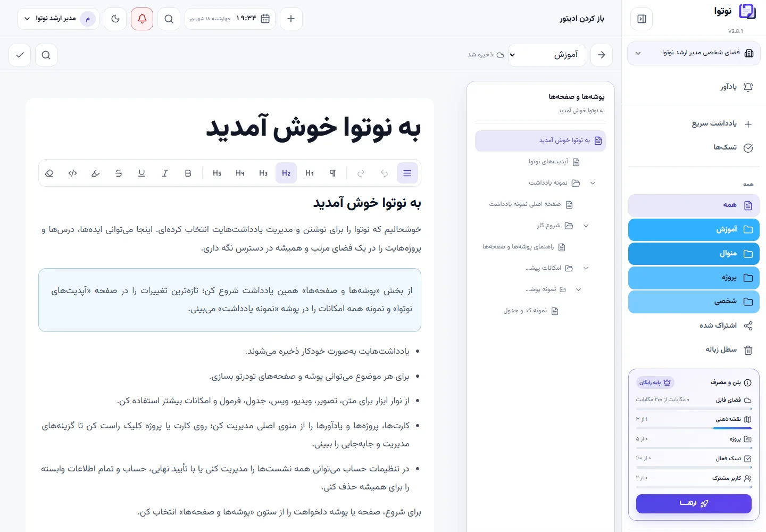Toggle the editor hamburger menu button

click(407, 173)
